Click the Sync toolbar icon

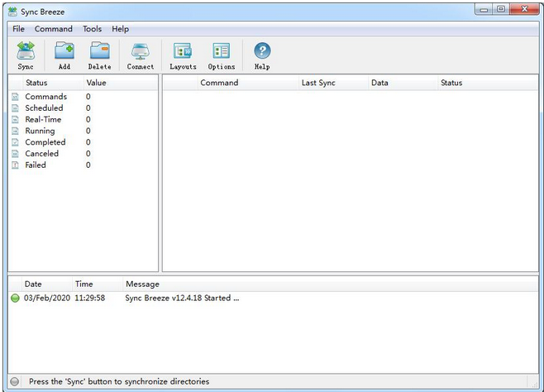tap(26, 52)
